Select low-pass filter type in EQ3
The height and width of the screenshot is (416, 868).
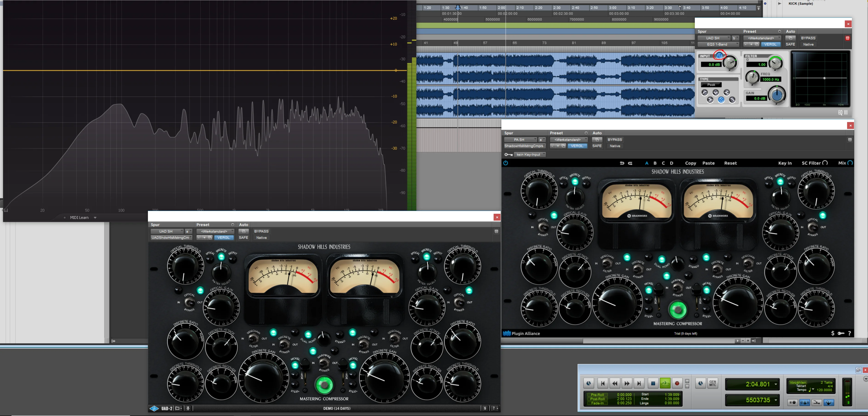(x=732, y=100)
